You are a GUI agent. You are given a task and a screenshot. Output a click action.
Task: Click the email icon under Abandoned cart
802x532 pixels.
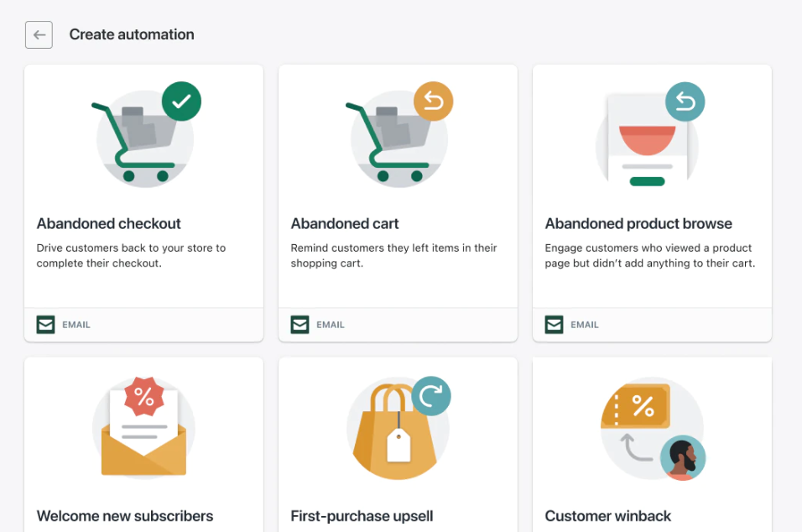pos(299,325)
